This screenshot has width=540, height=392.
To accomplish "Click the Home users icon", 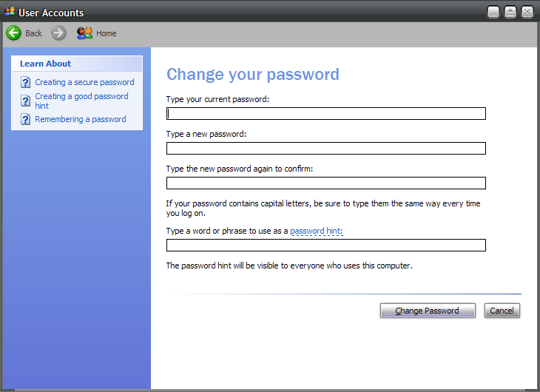I will point(84,33).
